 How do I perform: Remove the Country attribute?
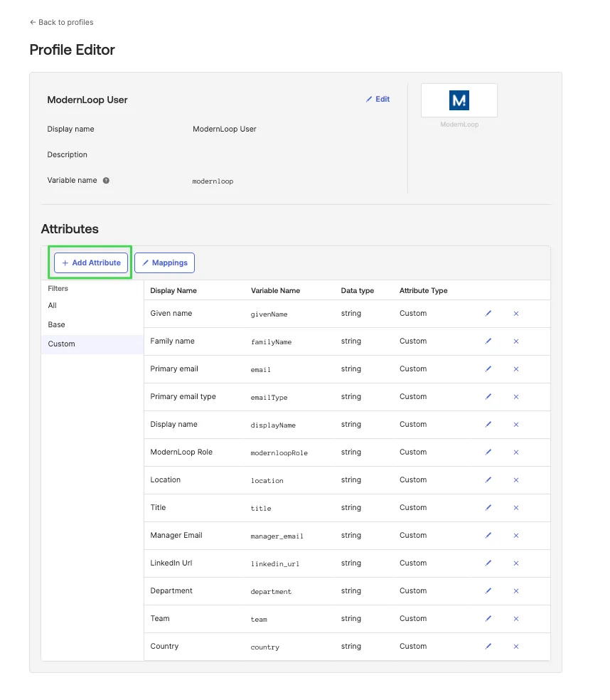[516, 646]
